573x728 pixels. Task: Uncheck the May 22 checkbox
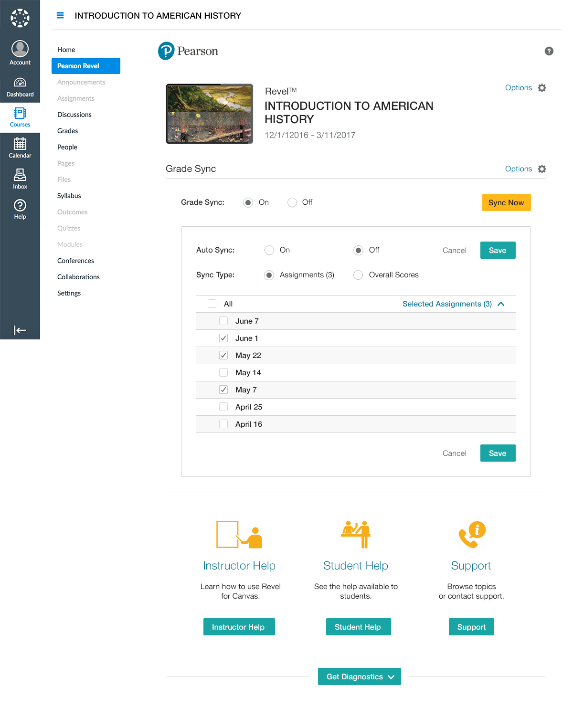[223, 355]
